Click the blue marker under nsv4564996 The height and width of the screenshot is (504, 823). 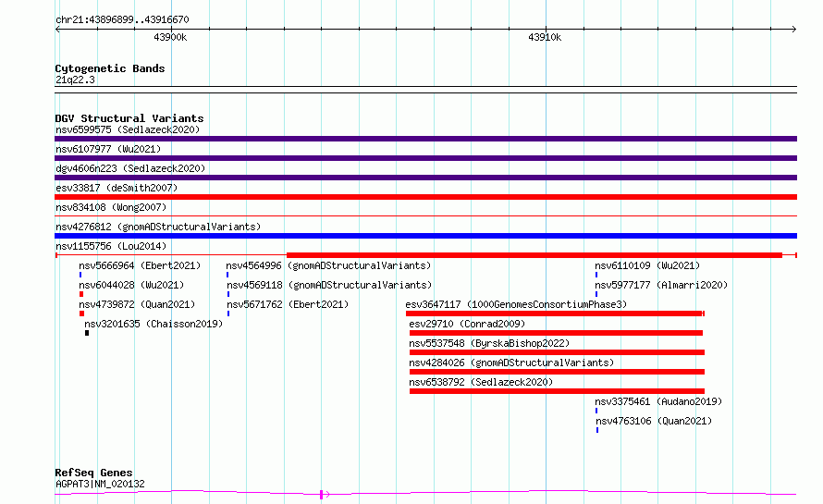[227, 275]
